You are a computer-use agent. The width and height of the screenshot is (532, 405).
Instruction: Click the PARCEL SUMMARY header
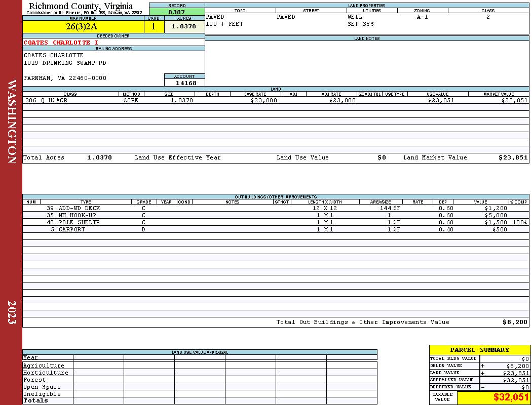click(479, 350)
